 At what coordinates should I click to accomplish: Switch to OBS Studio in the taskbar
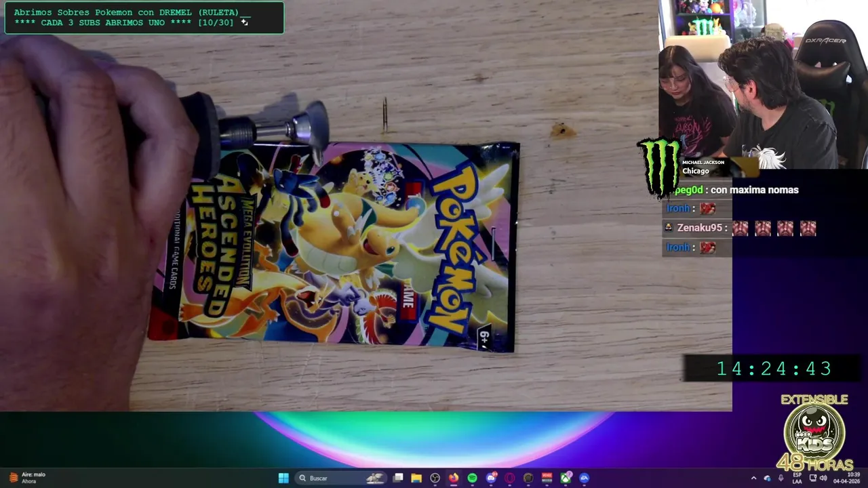435,478
